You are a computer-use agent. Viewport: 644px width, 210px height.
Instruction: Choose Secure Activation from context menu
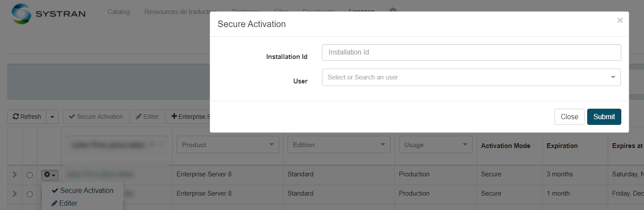[x=83, y=190]
